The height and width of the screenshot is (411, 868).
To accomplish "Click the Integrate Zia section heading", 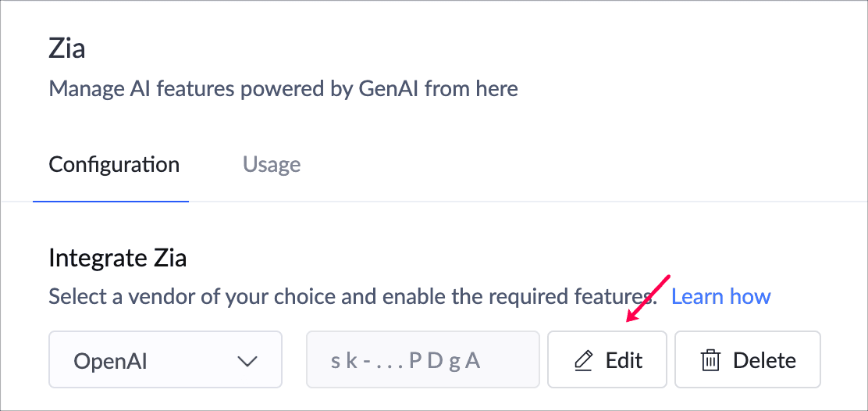I will click(x=118, y=258).
